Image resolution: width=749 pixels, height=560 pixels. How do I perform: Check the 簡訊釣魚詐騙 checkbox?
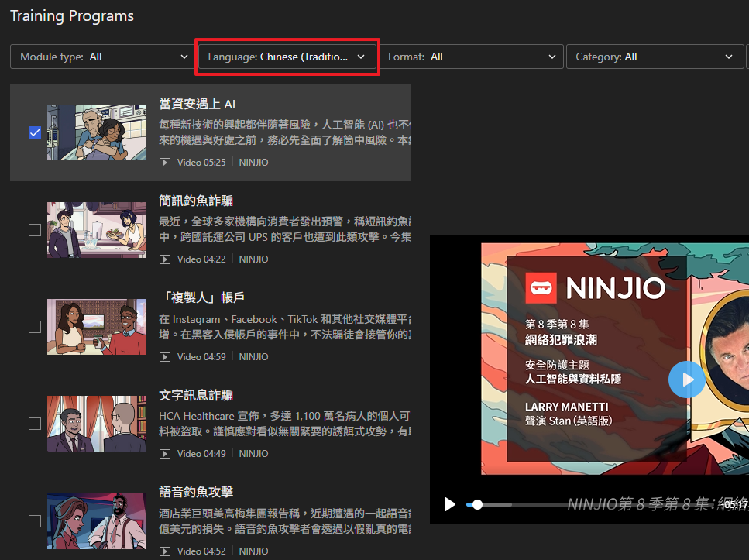(35, 230)
